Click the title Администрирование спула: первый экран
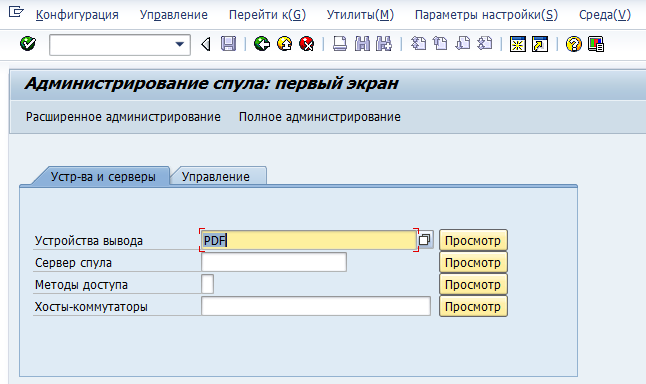646x384 pixels. pyautogui.click(x=211, y=84)
